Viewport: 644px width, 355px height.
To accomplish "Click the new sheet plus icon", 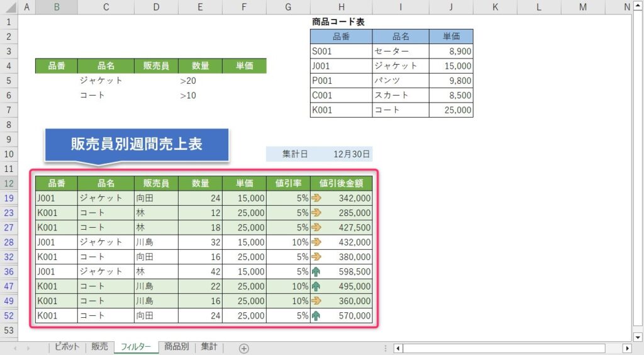I will (244, 348).
